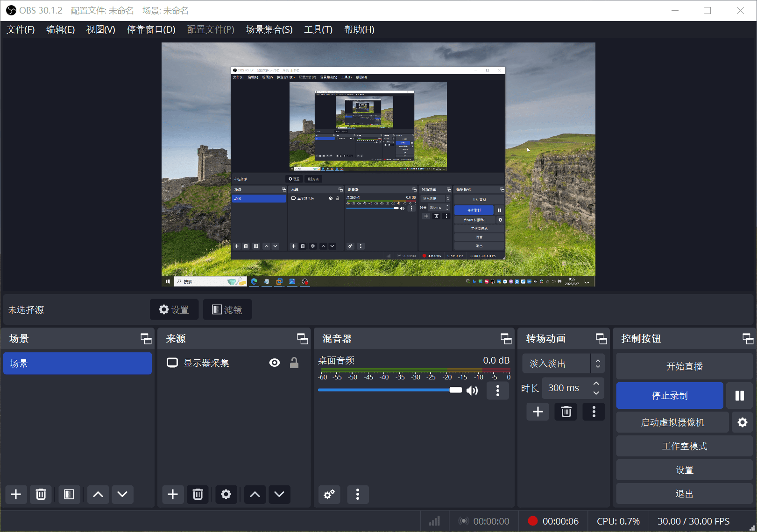Pause recording with pause icon

[740, 396]
